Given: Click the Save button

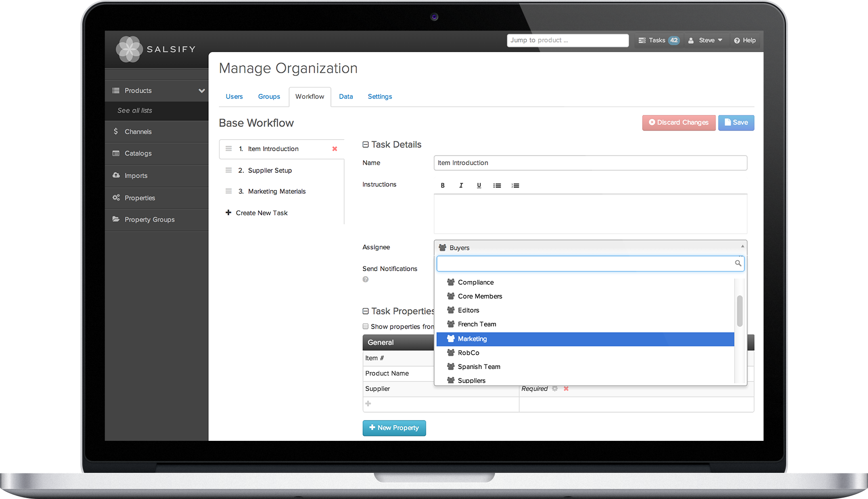Looking at the screenshot, I should pos(736,123).
